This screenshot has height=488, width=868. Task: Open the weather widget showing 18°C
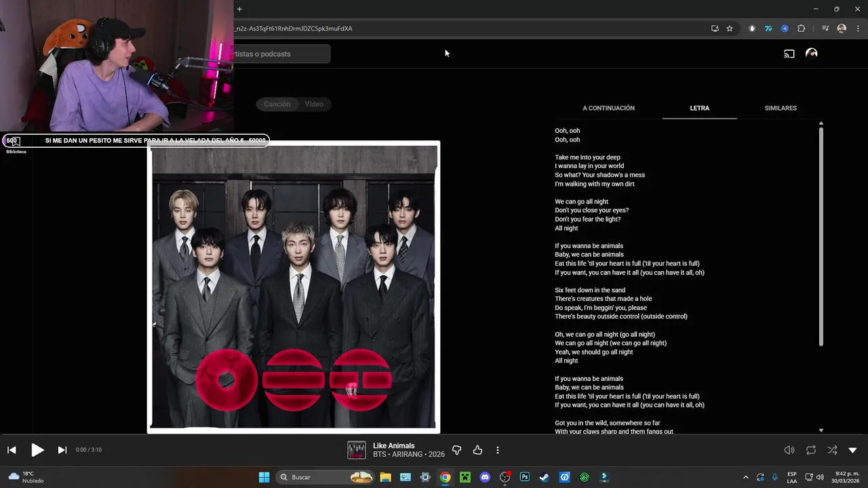coord(26,477)
